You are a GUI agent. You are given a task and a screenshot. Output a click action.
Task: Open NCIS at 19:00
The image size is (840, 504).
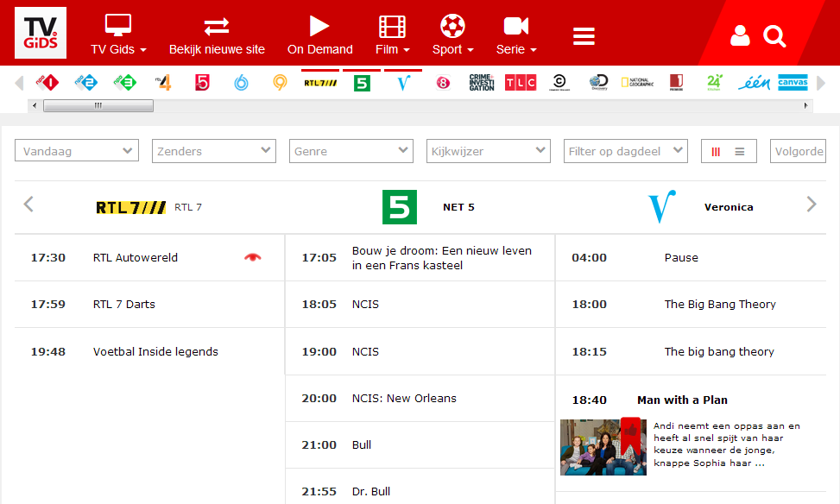click(365, 351)
